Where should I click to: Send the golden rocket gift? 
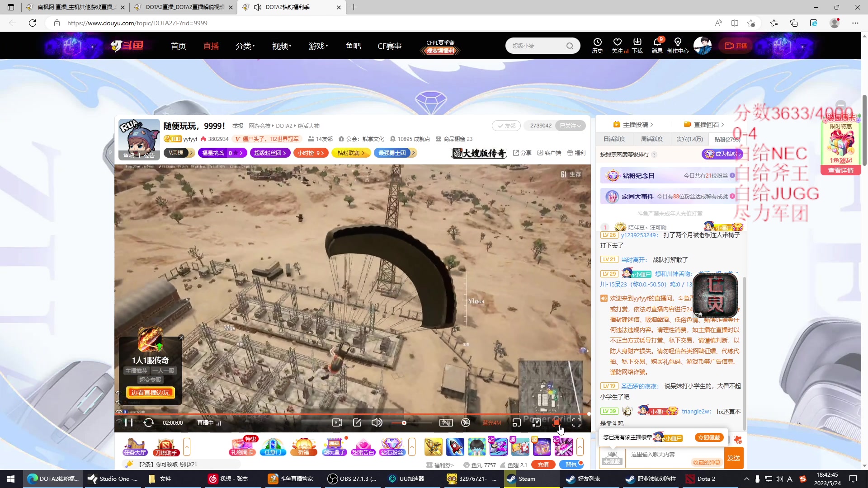click(x=433, y=447)
